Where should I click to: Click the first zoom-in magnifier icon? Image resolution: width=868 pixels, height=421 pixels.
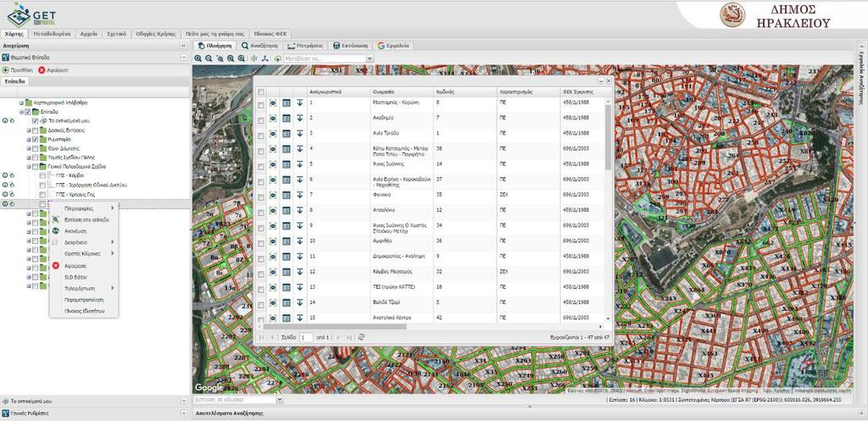(198, 58)
